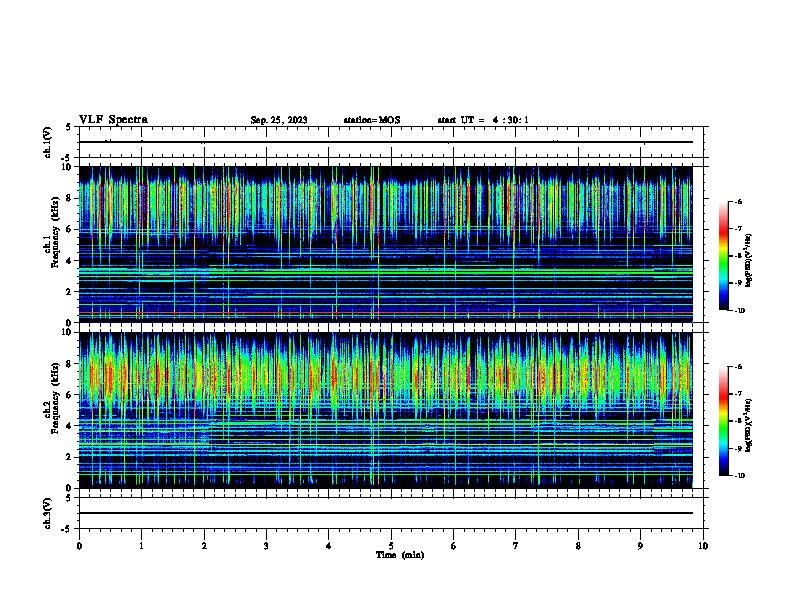Click the "3" minute tick label
792x612 pixels.
coord(266,546)
